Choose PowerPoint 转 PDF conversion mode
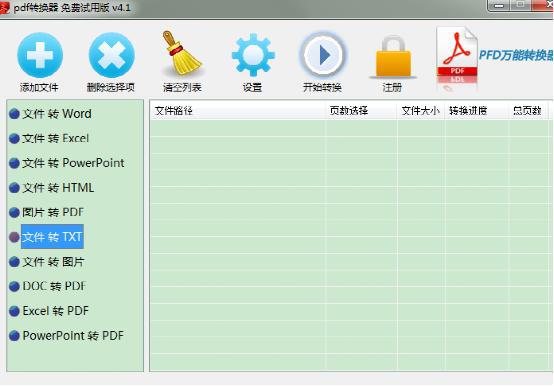 (x=14, y=335)
